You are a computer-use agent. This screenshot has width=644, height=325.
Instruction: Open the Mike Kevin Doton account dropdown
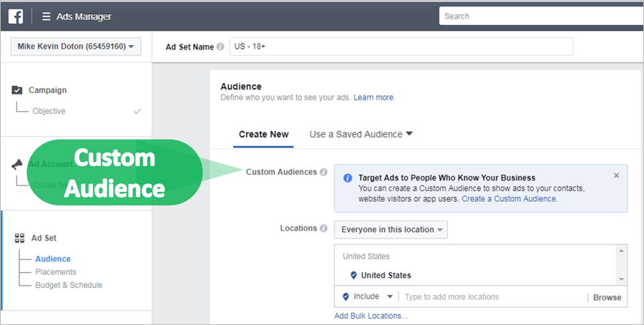(x=76, y=47)
